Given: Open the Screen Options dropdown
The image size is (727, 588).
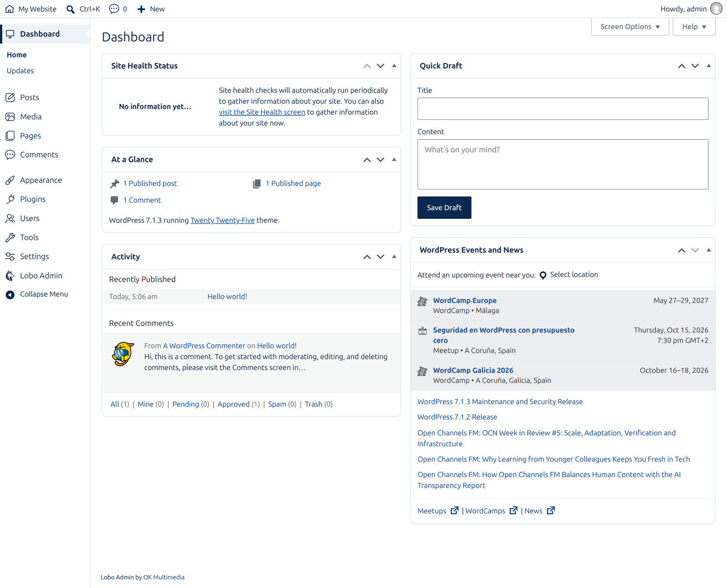Looking at the screenshot, I should pos(630,27).
